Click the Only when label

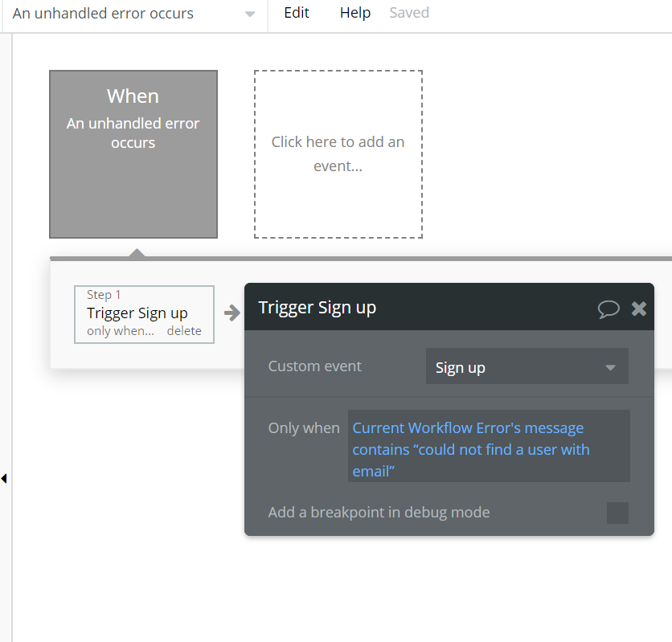[304, 427]
